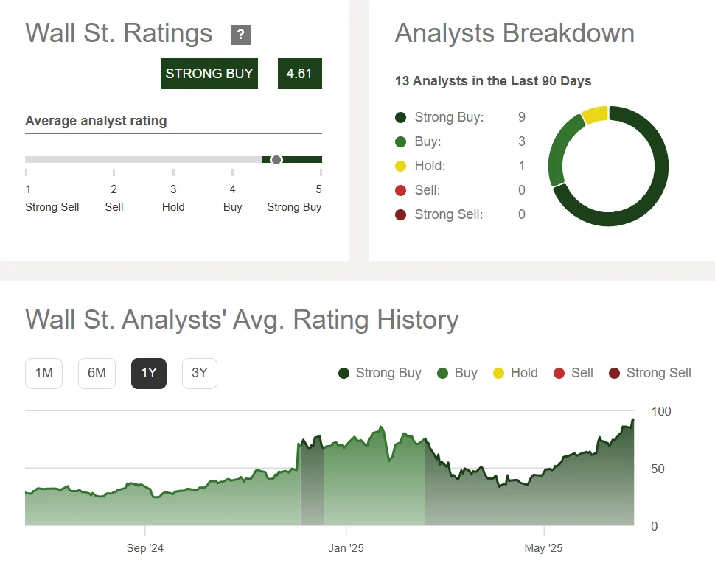715x588 pixels.
Task: Click the Jan '25 marker on chart axis
Action: [346, 548]
